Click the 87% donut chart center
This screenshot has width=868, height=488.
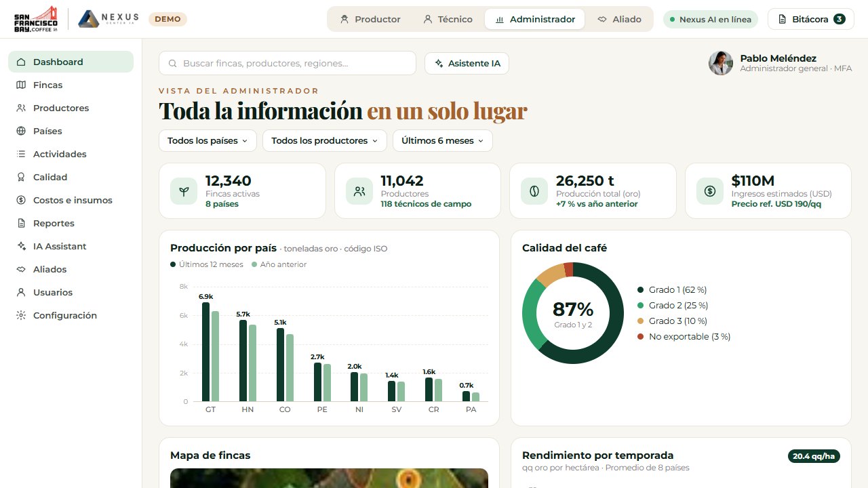click(x=573, y=313)
